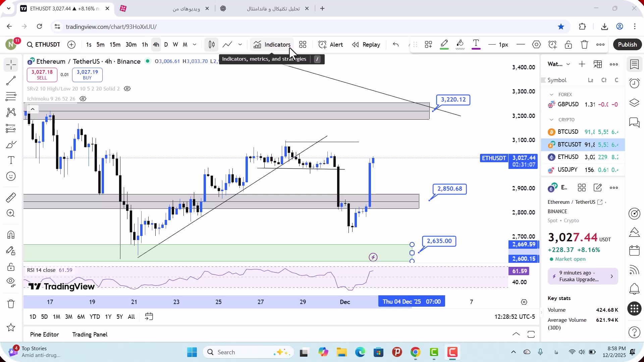Open the Pine Editor panel
Viewport: 644px width, 362px height.
click(44, 335)
